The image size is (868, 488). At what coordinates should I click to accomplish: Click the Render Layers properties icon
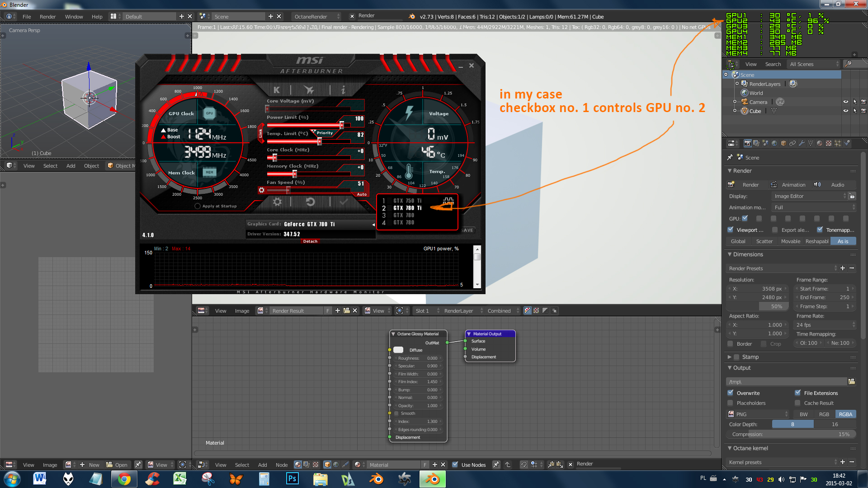coord(756,143)
